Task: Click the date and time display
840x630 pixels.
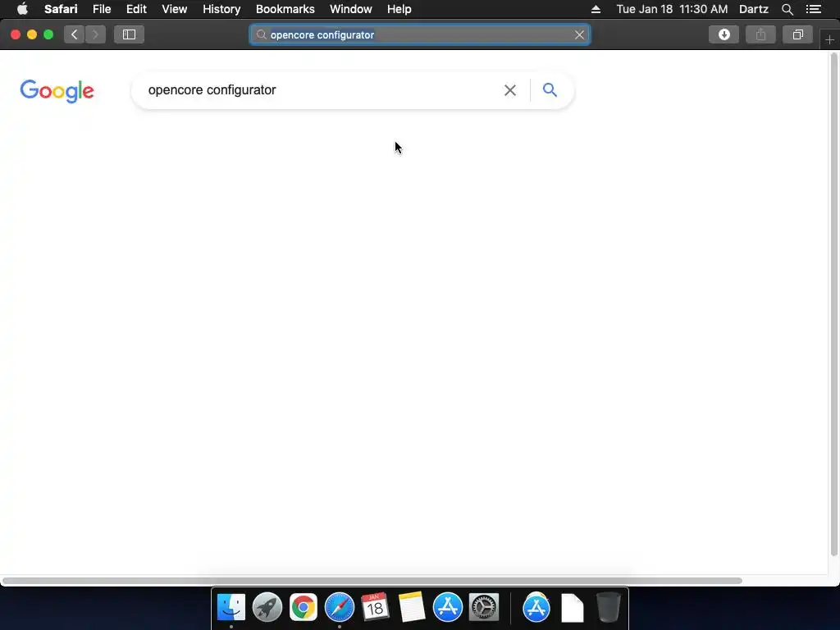Action: click(672, 9)
